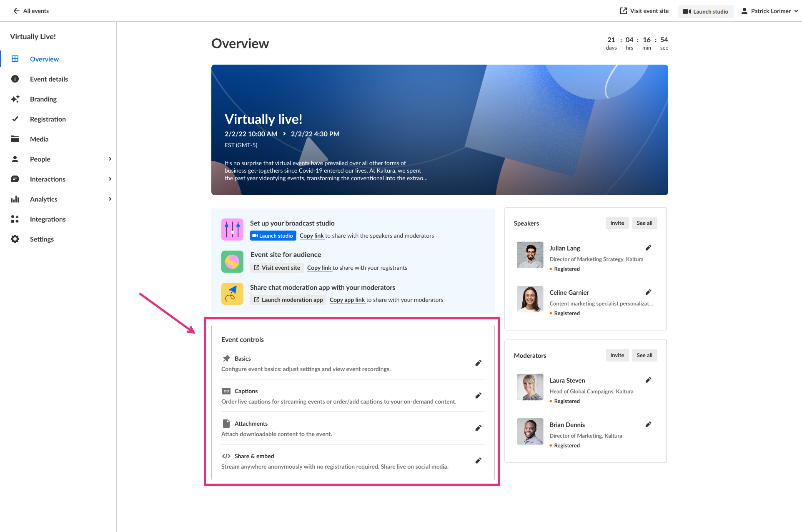Open the Registration sidebar item
This screenshot has height=532, width=802.
coord(48,119)
